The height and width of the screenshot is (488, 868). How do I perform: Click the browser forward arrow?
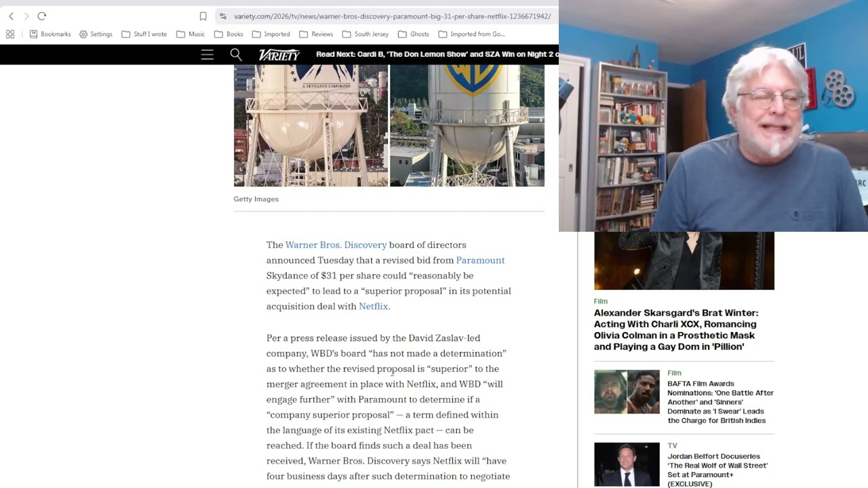pos(26,16)
